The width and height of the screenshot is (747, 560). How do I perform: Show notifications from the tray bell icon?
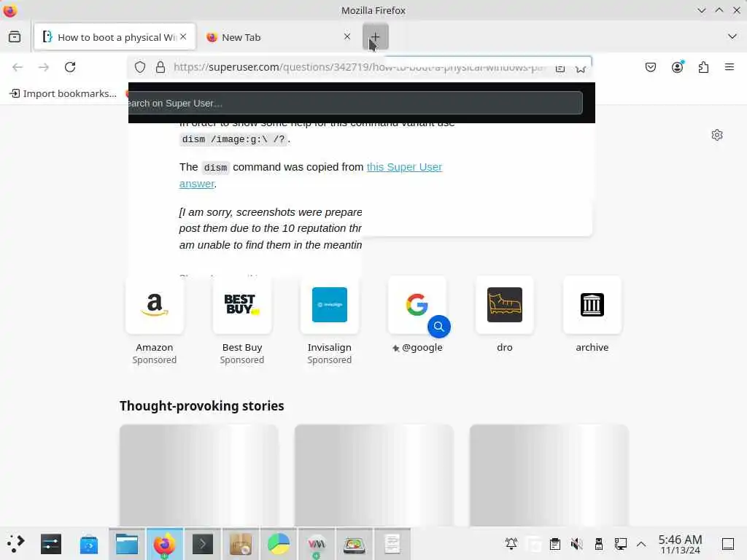tap(511, 544)
